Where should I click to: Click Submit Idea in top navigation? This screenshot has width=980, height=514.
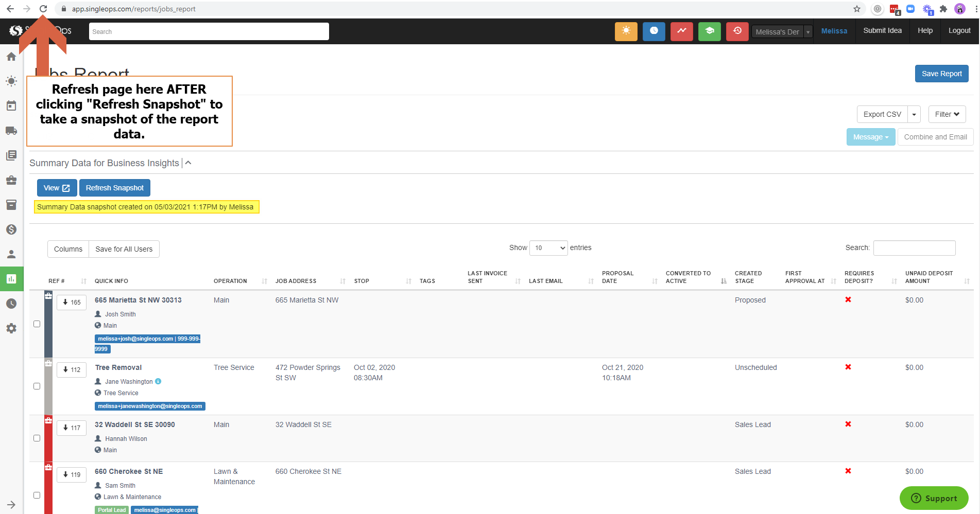click(x=882, y=31)
